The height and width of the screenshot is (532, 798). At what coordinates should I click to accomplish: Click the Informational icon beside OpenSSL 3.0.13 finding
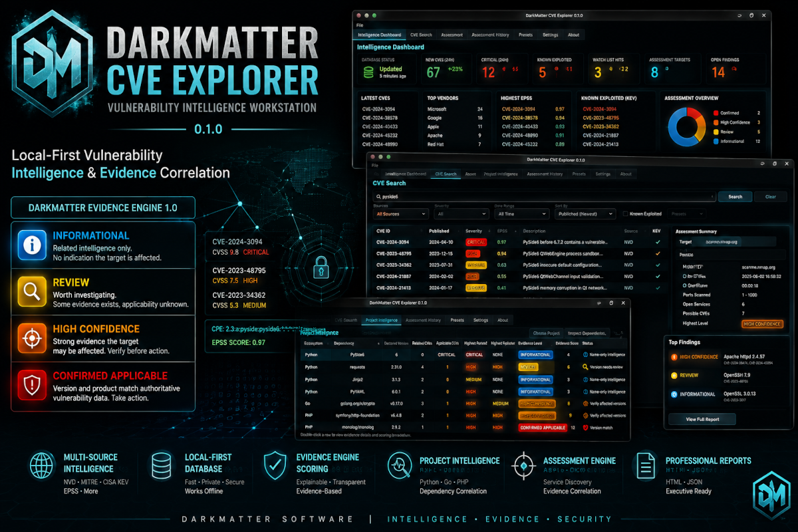[674, 394]
